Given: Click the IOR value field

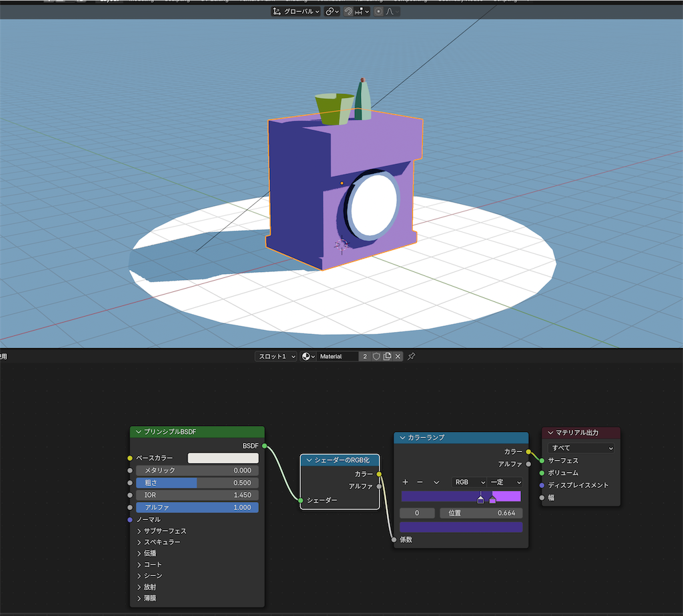Looking at the screenshot, I should pos(197,495).
